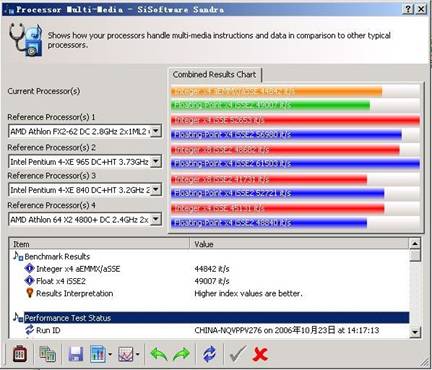The image size is (432, 370).
Task: Open the dropdown arrow beside the bar chart icon
Action: tap(110, 355)
